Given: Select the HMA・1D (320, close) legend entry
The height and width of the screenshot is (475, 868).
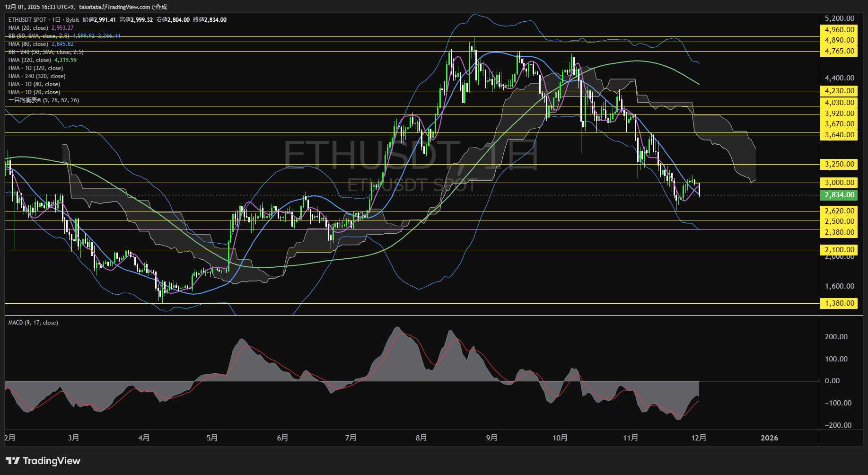Looking at the screenshot, I should (x=35, y=68).
